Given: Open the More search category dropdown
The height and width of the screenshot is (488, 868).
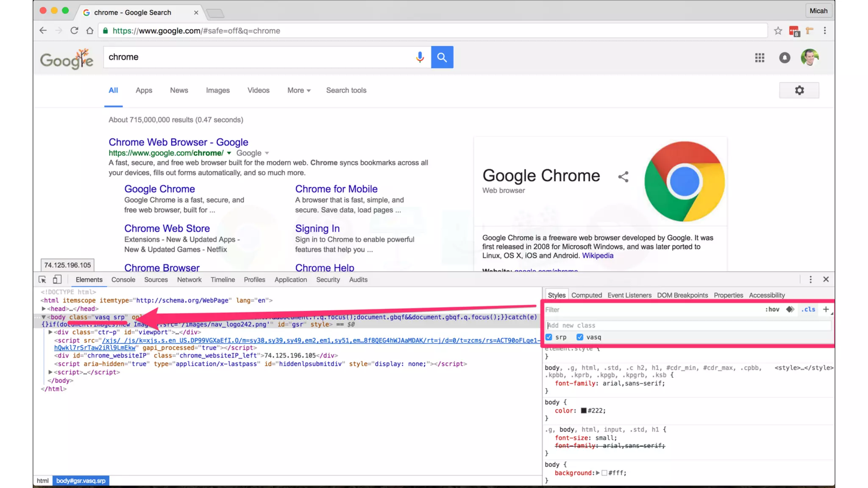Looking at the screenshot, I should coord(299,90).
